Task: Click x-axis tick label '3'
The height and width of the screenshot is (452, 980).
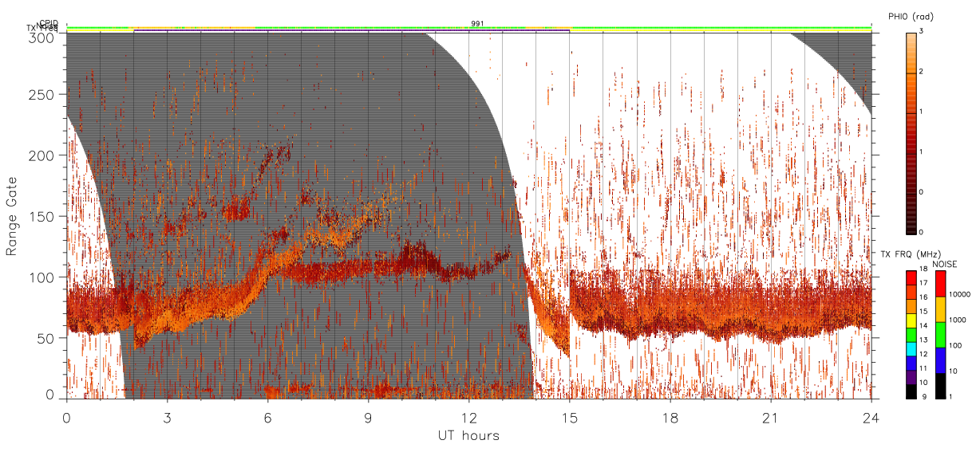Action: [x=167, y=418]
